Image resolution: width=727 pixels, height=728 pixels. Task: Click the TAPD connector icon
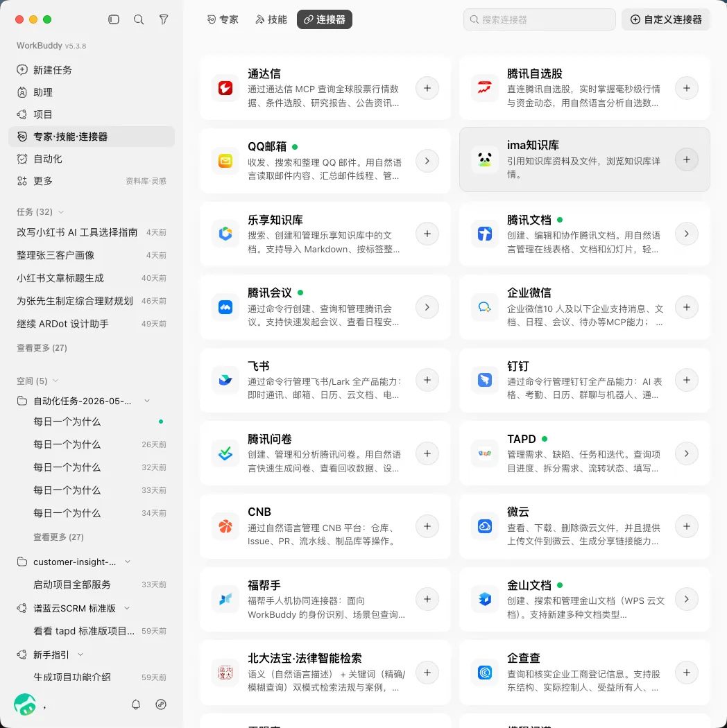coord(484,453)
